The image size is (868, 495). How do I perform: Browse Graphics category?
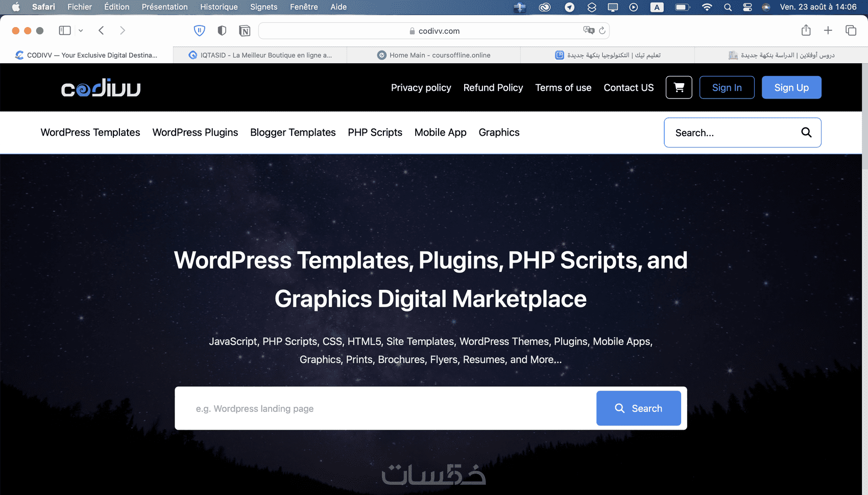(499, 133)
